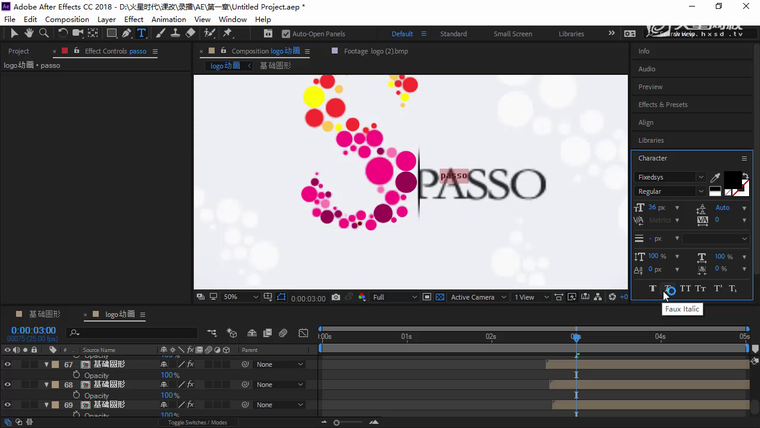760x428 pixels.
Task: Open the Effects & Presets panel
Action: 663,104
